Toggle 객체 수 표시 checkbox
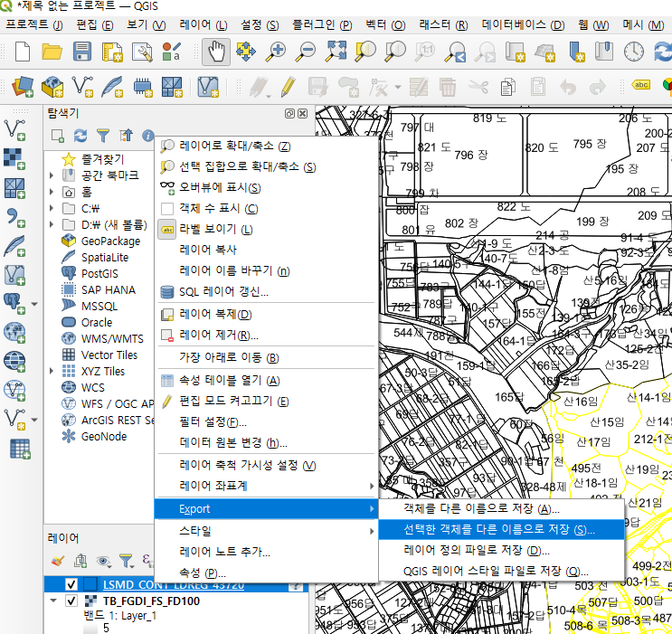Image resolution: width=672 pixels, height=634 pixels. (x=167, y=209)
